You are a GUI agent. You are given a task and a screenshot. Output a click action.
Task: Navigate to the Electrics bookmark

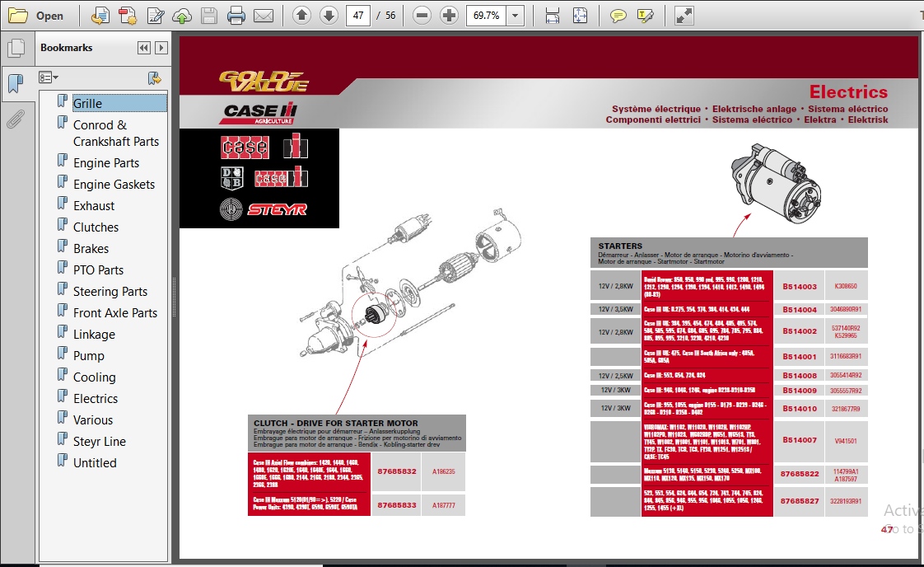[x=96, y=399]
